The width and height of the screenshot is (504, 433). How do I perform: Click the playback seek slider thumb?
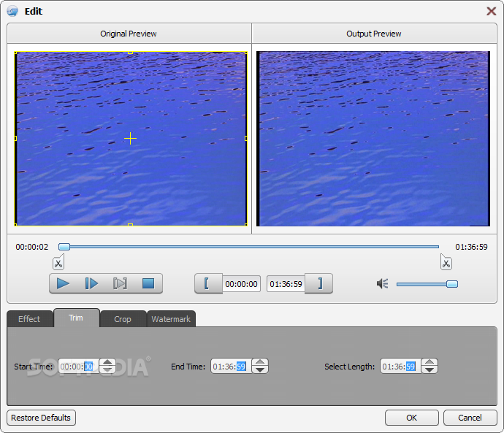click(64, 247)
